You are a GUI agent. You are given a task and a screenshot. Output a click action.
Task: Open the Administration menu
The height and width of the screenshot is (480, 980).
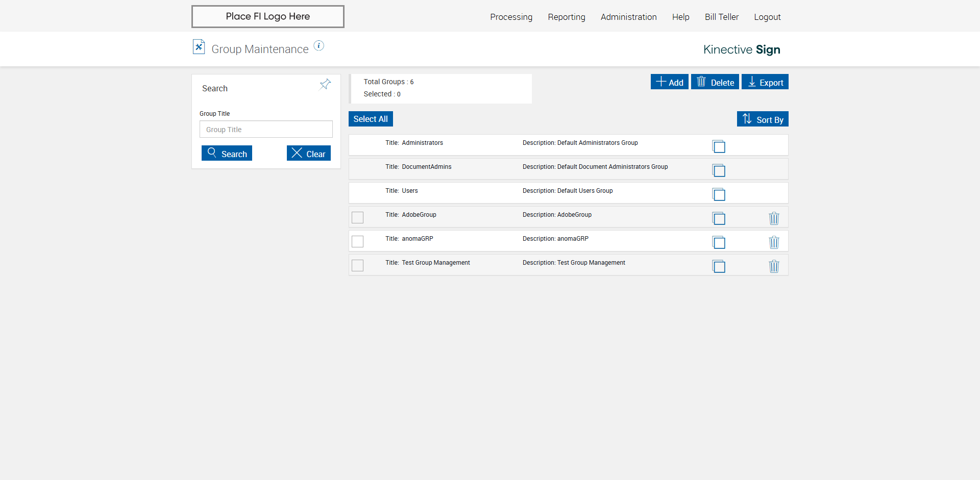pos(628,17)
